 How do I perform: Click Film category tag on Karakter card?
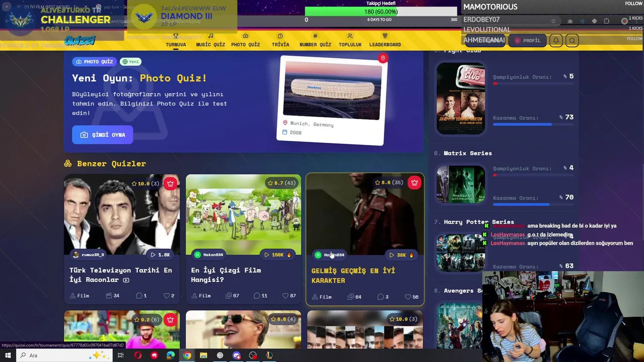coord(321,297)
